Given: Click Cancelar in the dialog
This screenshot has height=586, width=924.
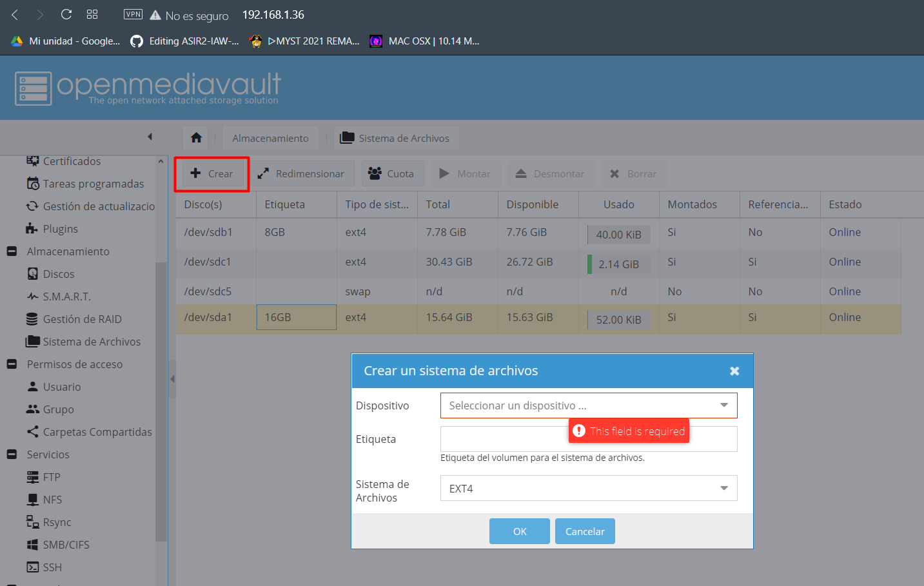Looking at the screenshot, I should 585,531.
